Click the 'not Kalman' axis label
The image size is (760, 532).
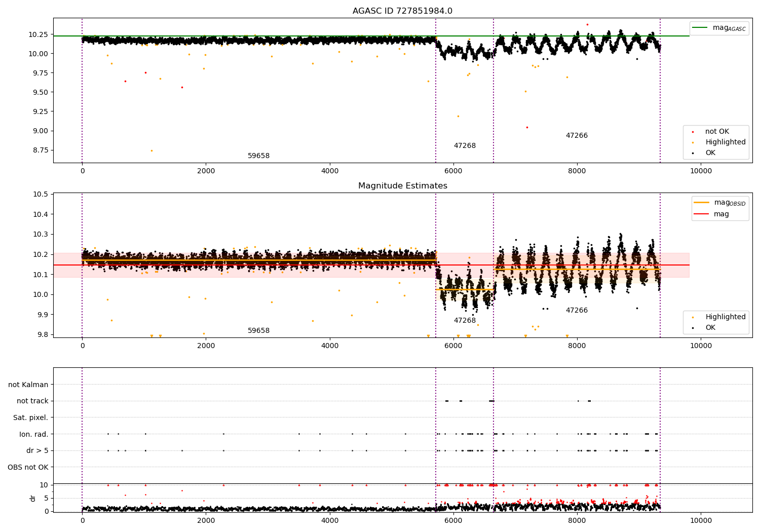pos(28,385)
